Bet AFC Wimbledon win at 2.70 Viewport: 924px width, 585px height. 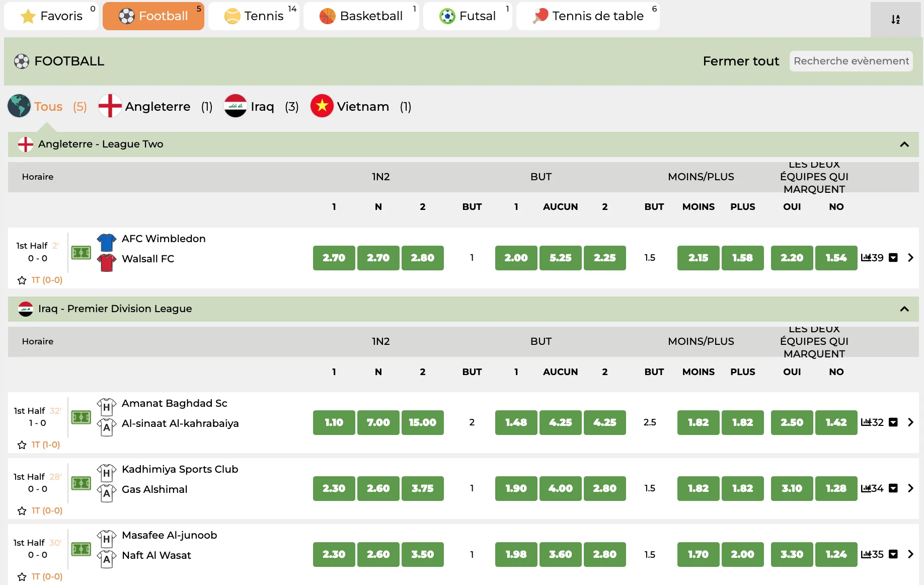pos(334,258)
